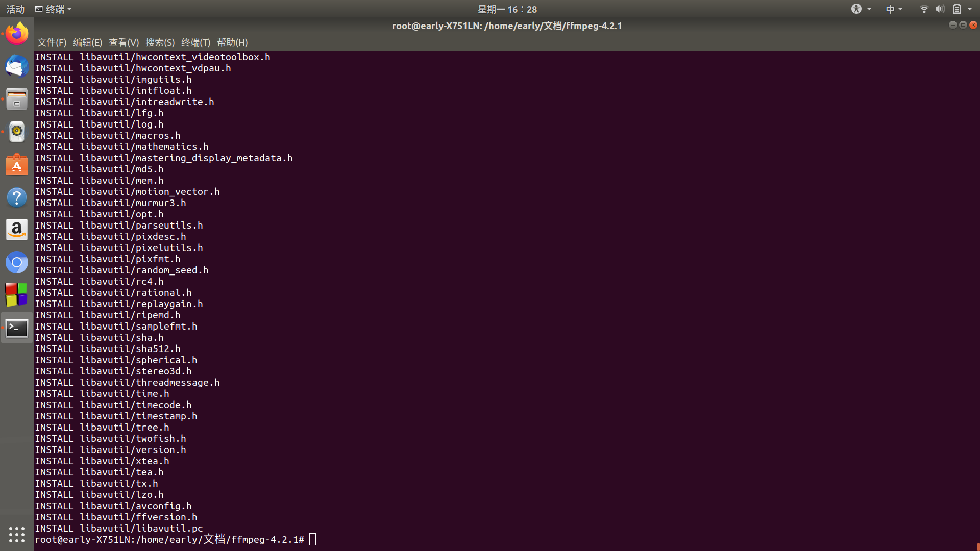The image size is (980, 551).
Task: Show all applications grid
Action: (x=17, y=534)
